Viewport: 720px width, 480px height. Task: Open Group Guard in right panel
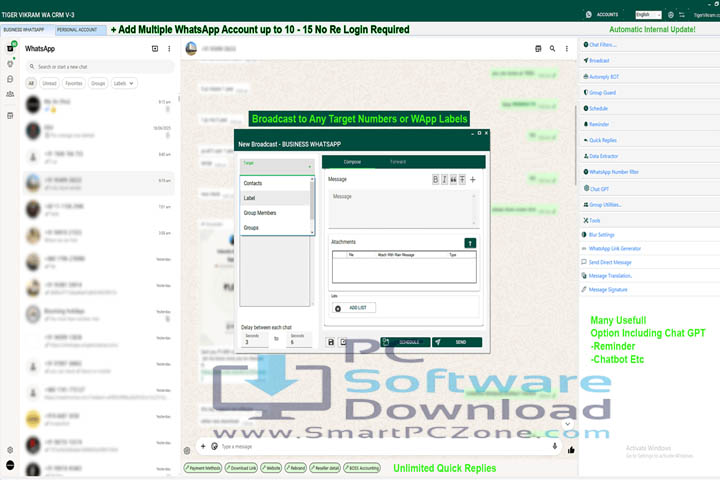point(599,93)
